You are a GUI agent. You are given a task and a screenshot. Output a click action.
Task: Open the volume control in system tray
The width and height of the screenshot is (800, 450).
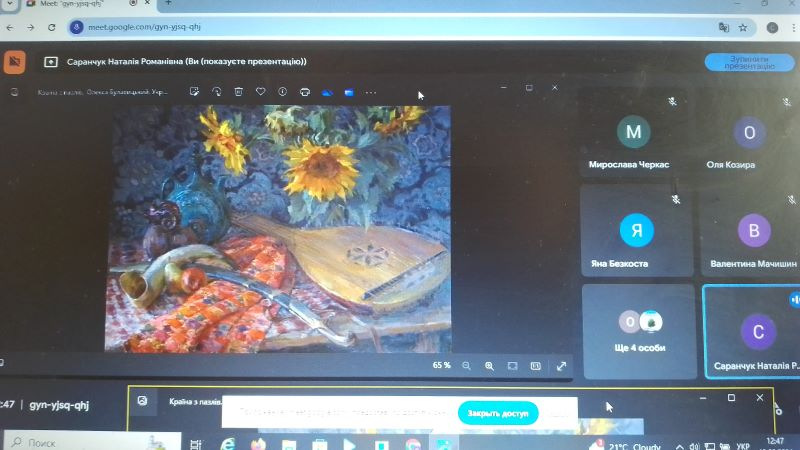tap(694, 446)
